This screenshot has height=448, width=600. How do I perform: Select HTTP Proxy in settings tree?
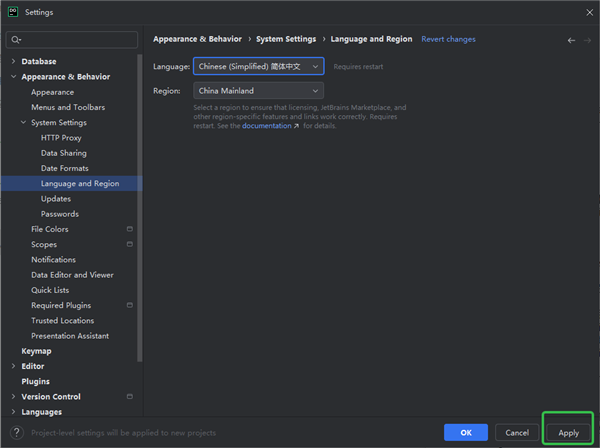(x=63, y=138)
